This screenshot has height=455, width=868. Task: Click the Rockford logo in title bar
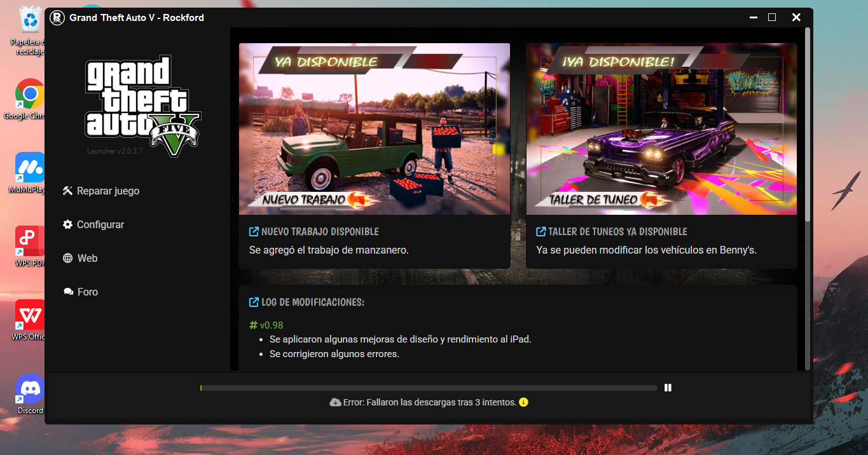(57, 18)
